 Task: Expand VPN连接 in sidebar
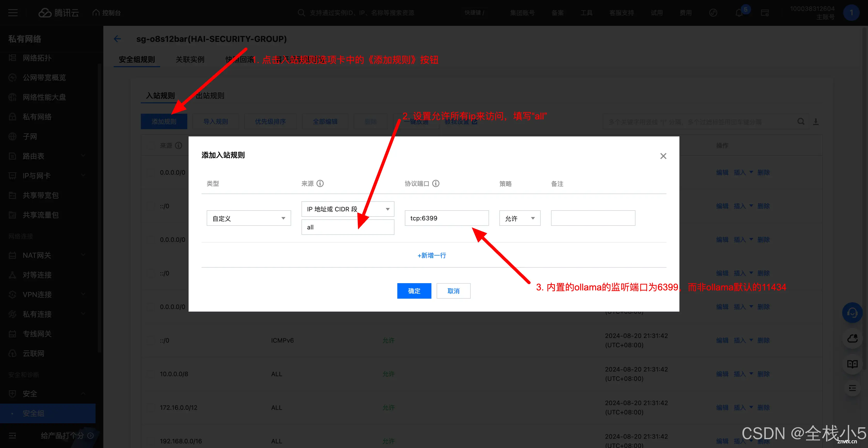click(83, 294)
